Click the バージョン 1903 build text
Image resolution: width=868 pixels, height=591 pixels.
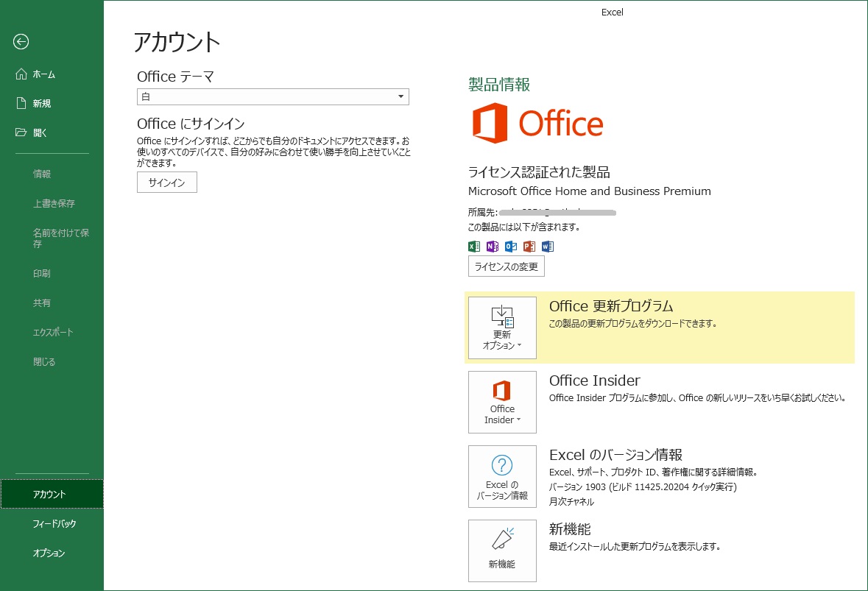pos(643,487)
